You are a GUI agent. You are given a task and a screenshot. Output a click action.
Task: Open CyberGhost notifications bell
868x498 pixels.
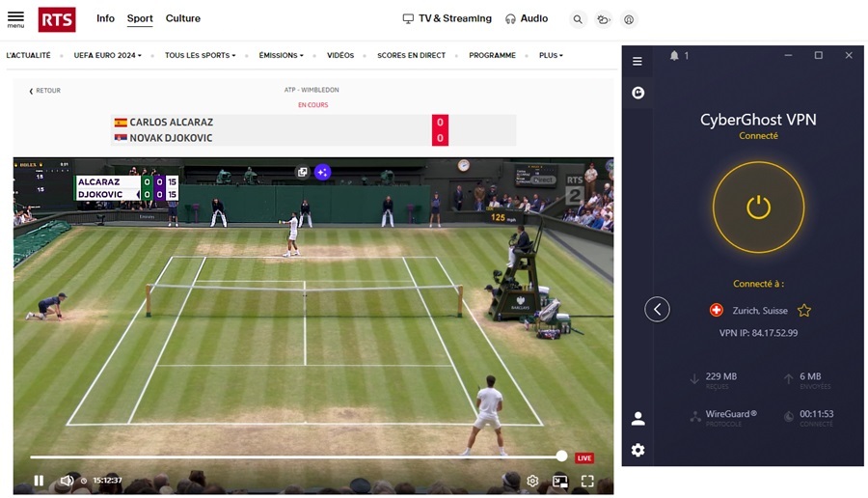click(x=674, y=55)
